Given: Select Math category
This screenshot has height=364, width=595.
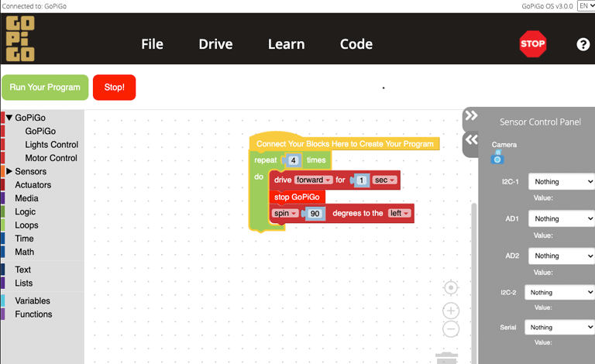Looking at the screenshot, I should (x=24, y=252).
